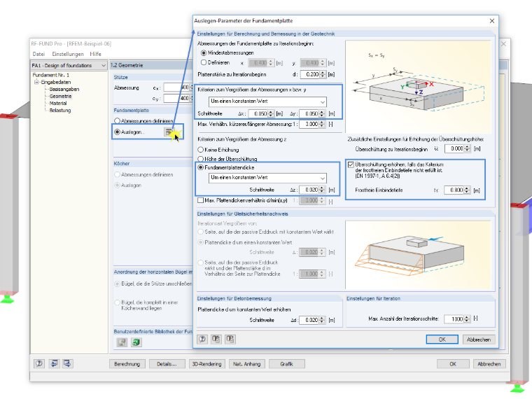Click foundation plate preview image
The image size is (532, 399).
(418, 87)
